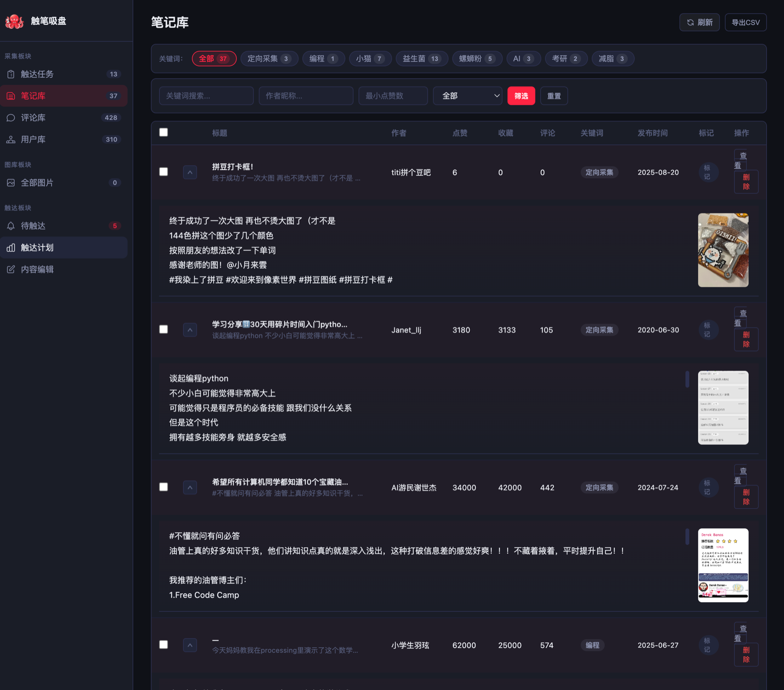Click the 关键词搜索 input field
Image resolution: width=784 pixels, height=690 pixels.
tap(206, 96)
